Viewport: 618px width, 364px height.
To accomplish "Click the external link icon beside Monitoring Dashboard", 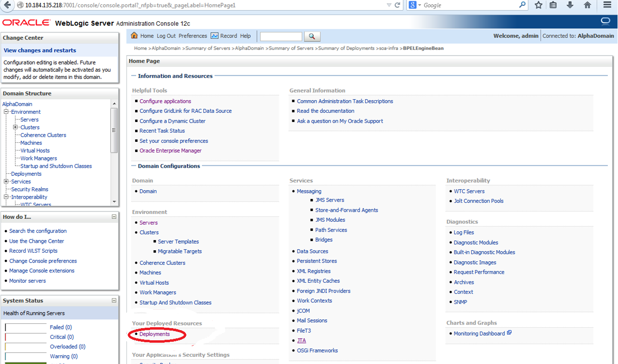I will [x=509, y=333].
